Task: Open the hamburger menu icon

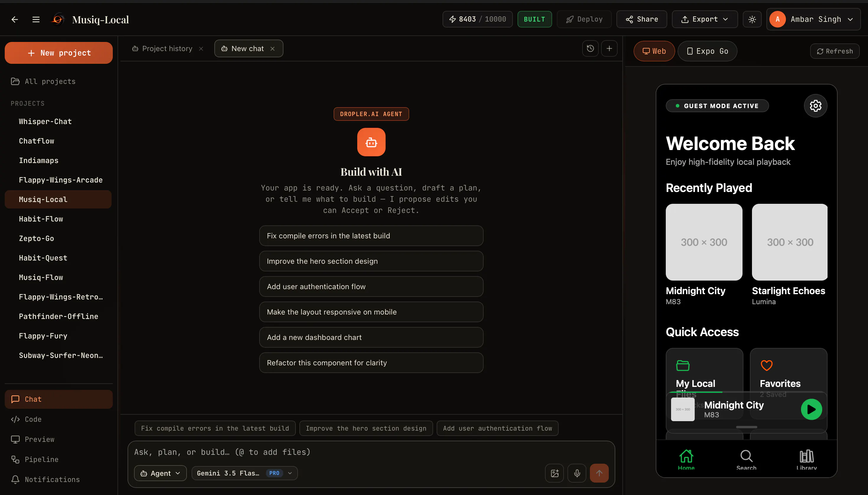Action: tap(36, 19)
